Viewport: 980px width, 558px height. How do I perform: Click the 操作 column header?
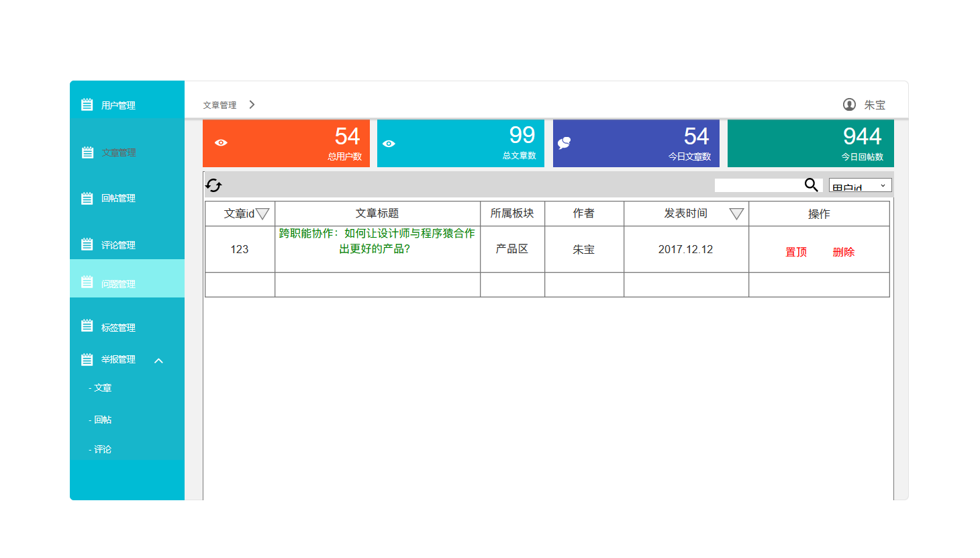(819, 214)
